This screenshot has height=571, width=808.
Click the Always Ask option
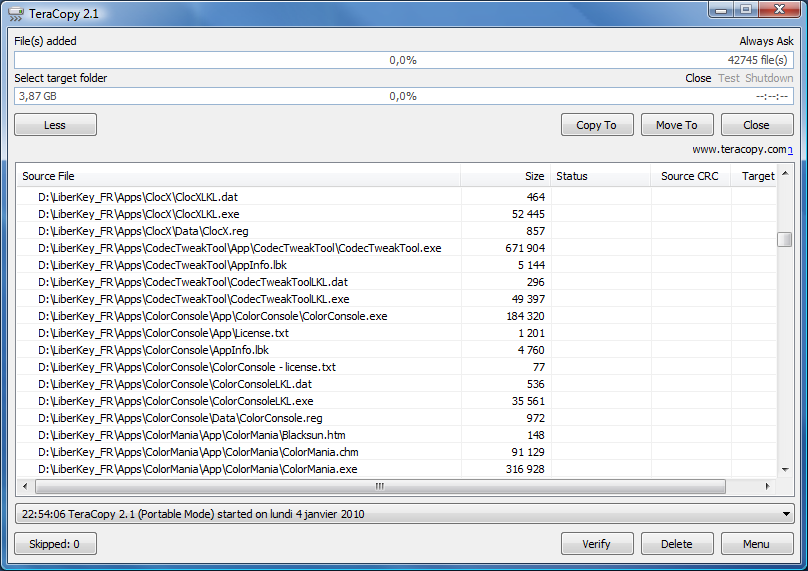click(x=766, y=41)
